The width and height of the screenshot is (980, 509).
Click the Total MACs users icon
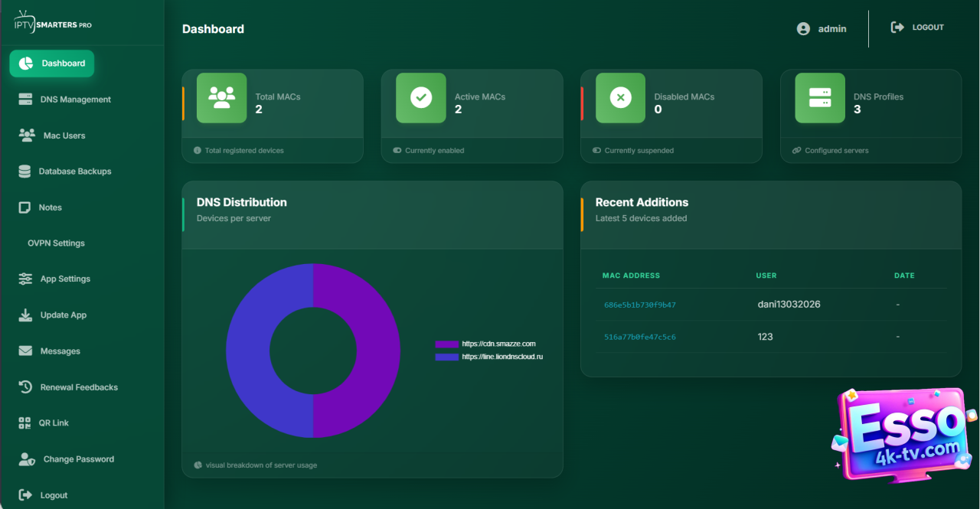[221, 98]
